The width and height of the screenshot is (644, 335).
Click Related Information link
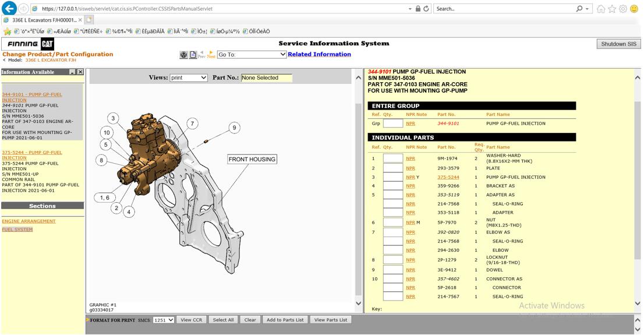point(319,54)
